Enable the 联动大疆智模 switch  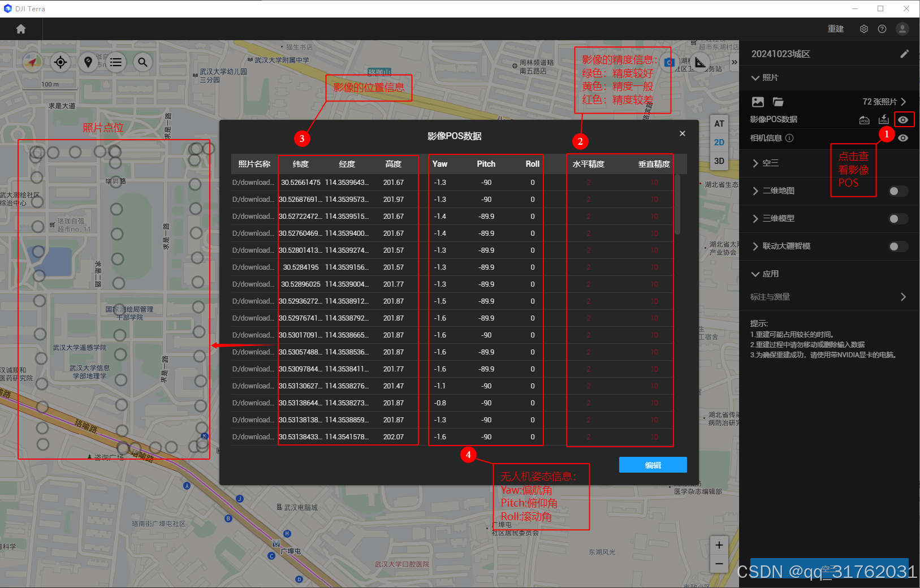pos(898,247)
